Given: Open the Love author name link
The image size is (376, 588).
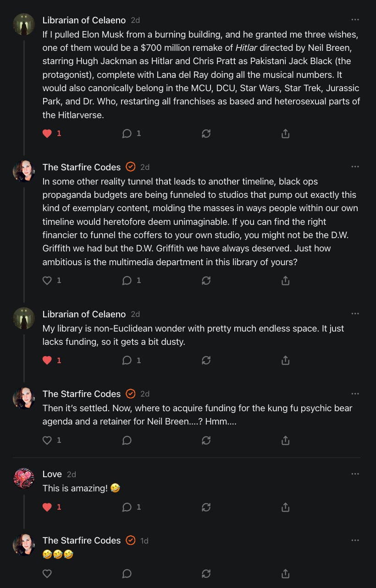Looking at the screenshot, I should (x=52, y=474).
